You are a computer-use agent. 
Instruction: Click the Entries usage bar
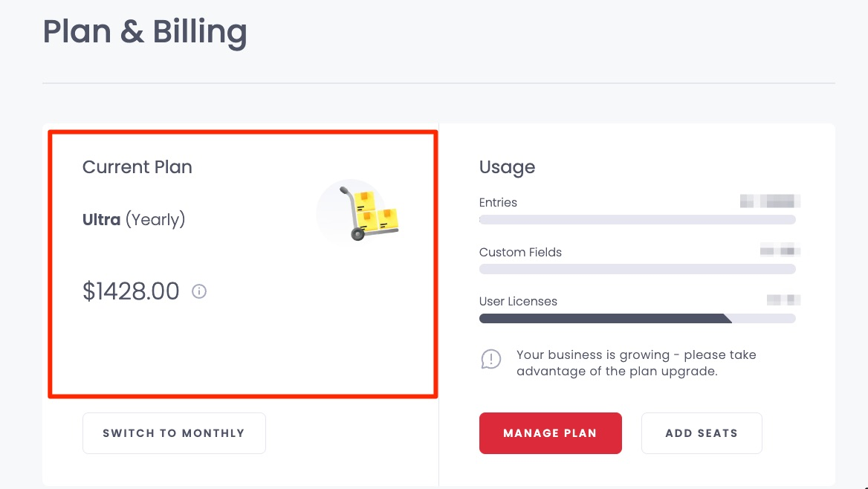coord(637,220)
